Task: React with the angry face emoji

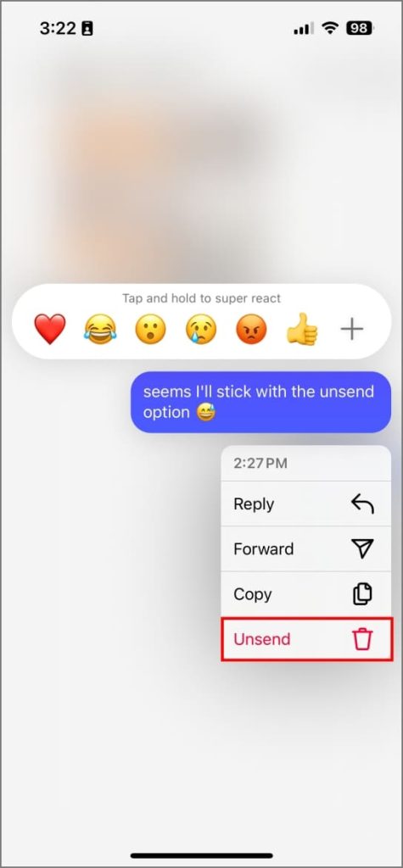Action: (x=251, y=330)
